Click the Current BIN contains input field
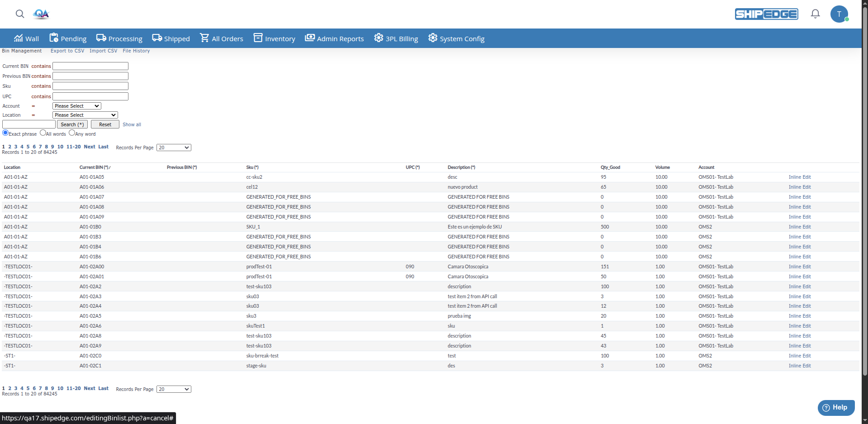Viewport: 868px width, 424px height. point(90,66)
